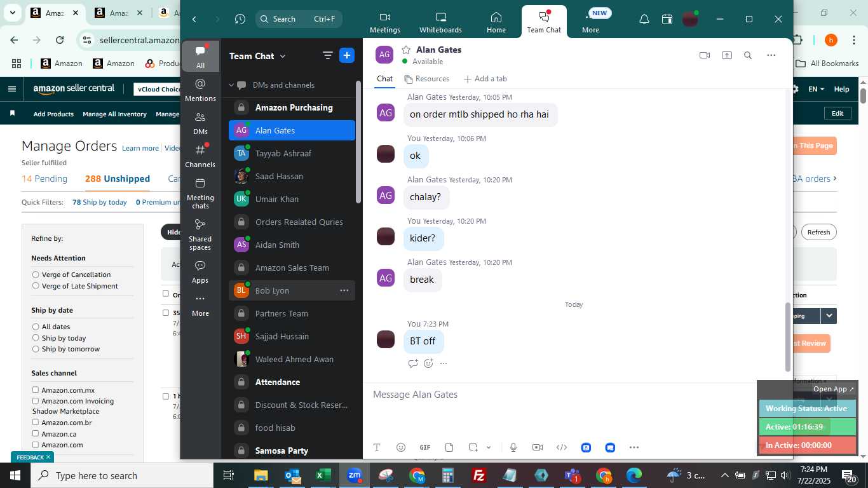Open the More tab with NEW badge
Image resolution: width=868 pixels, height=488 pixels.
click(590, 22)
